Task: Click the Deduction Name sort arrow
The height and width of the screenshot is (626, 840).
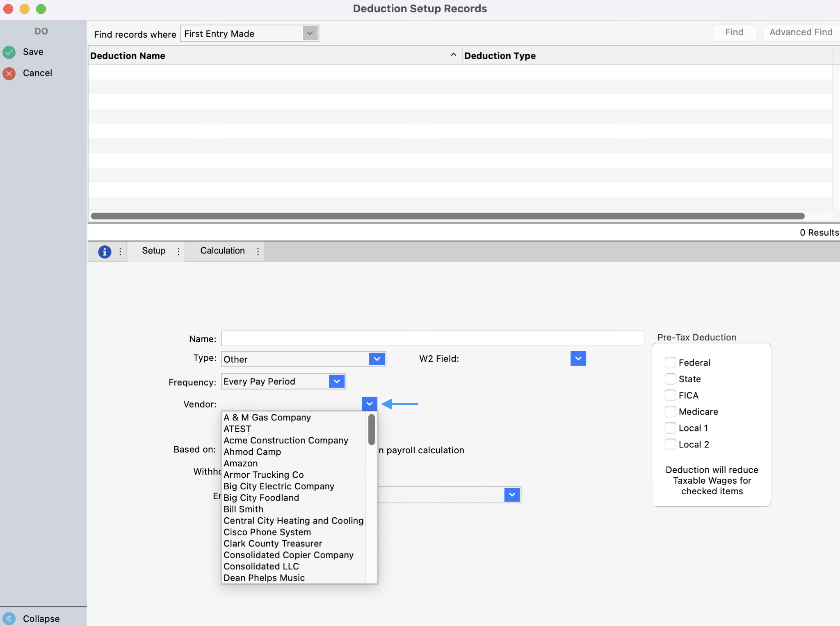Action: (x=453, y=55)
